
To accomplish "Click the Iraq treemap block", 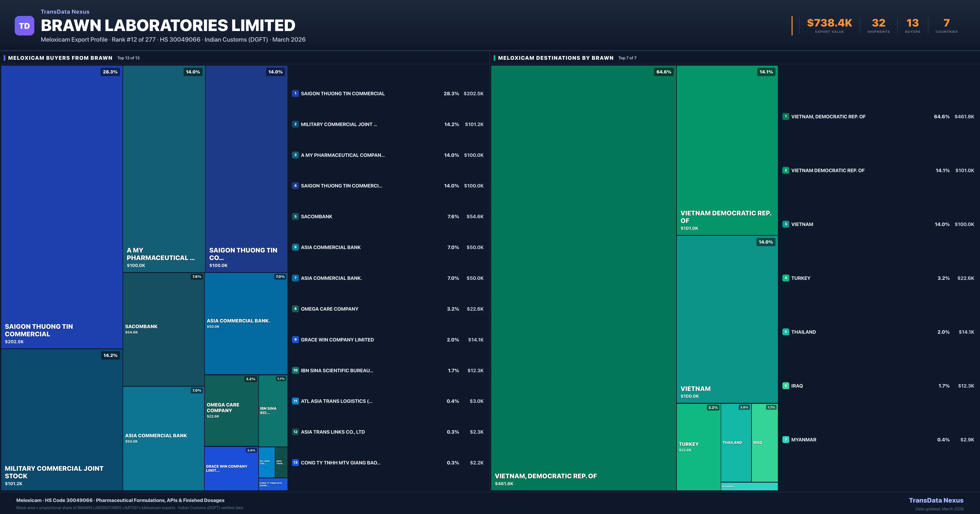I will pyautogui.click(x=764, y=443).
